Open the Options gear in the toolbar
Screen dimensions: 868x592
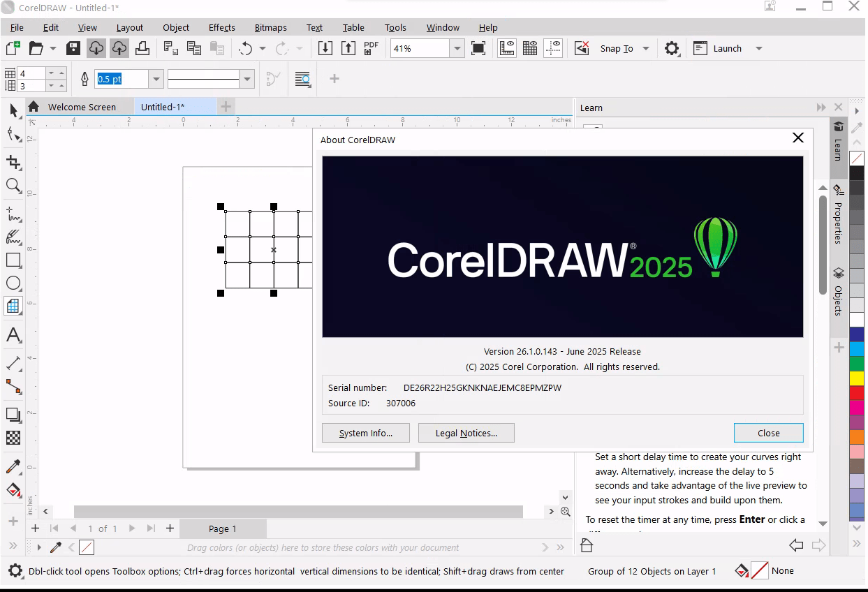[x=672, y=48]
